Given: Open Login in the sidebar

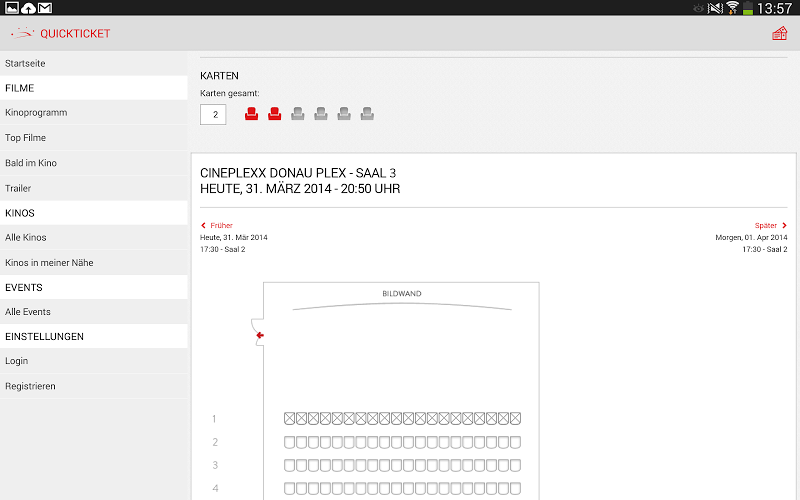Looking at the screenshot, I should [94, 361].
